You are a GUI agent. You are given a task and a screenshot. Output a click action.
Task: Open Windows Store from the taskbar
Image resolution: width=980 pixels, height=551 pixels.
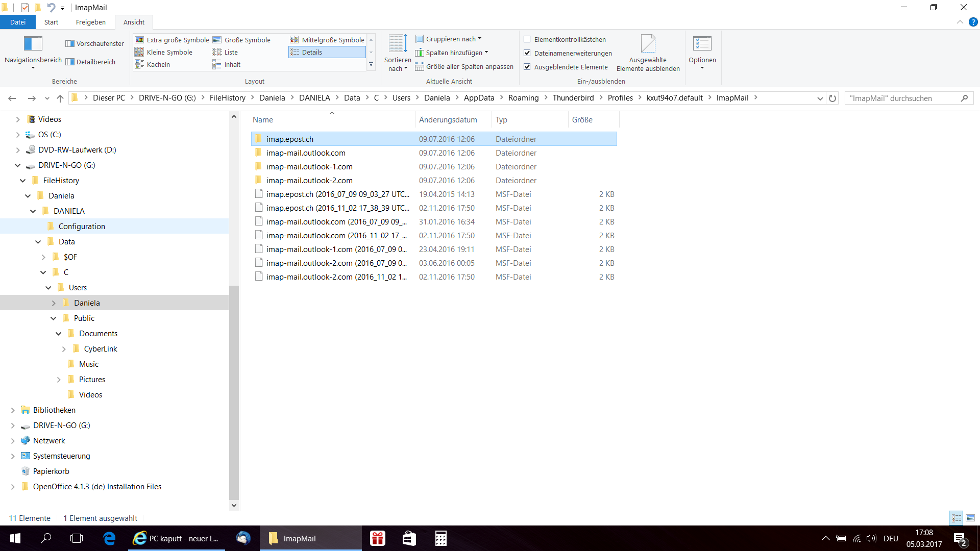pyautogui.click(x=409, y=538)
